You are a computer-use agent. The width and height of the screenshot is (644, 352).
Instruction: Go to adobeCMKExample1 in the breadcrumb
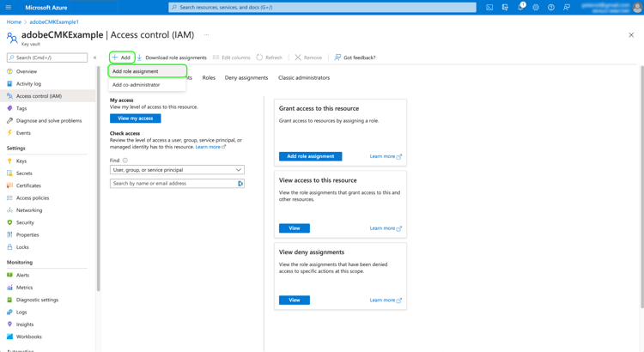(54, 21)
